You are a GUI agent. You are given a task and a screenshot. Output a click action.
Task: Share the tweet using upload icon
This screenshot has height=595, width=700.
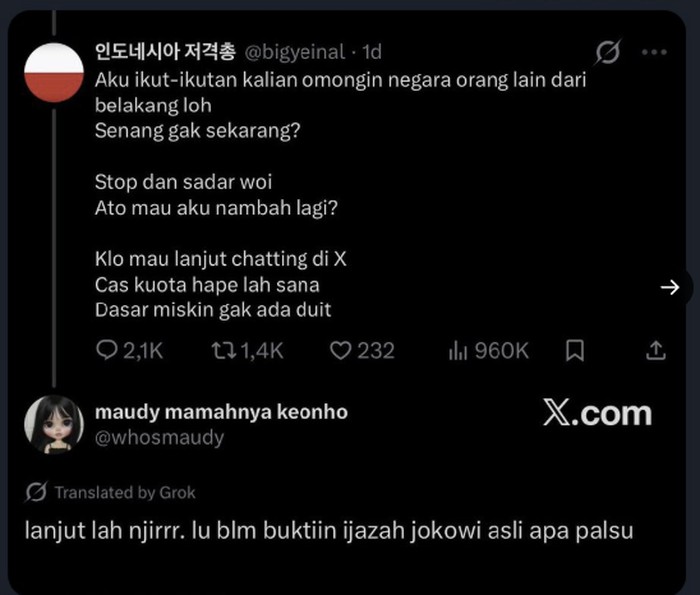[x=656, y=350]
